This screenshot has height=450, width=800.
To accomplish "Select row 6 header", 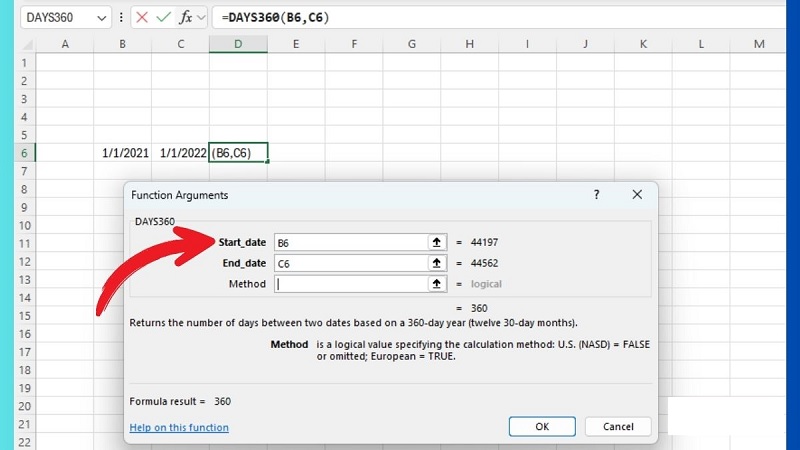I will pyautogui.click(x=24, y=153).
